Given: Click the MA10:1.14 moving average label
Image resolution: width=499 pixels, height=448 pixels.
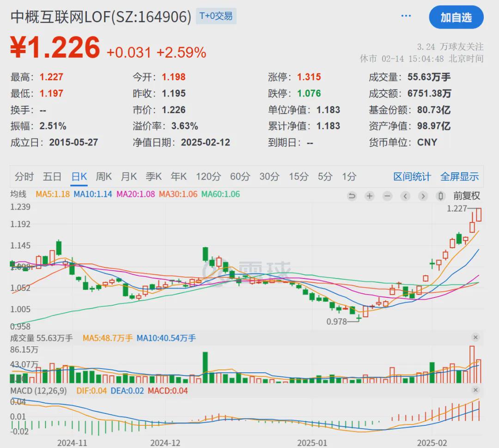Looking at the screenshot, I should point(92,194).
